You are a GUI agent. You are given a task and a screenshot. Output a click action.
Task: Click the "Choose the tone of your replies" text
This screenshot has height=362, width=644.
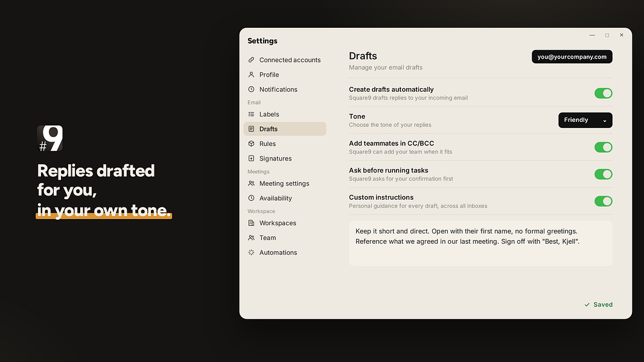point(390,125)
